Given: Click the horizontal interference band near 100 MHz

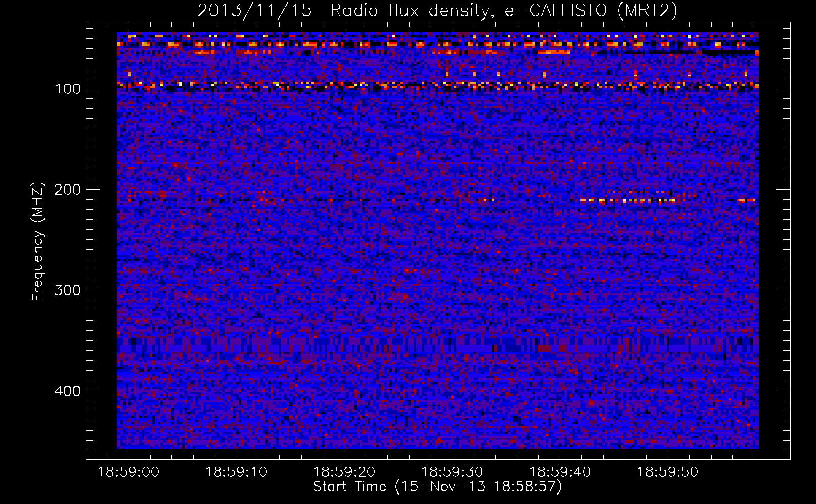Looking at the screenshot, I should coord(437,86).
